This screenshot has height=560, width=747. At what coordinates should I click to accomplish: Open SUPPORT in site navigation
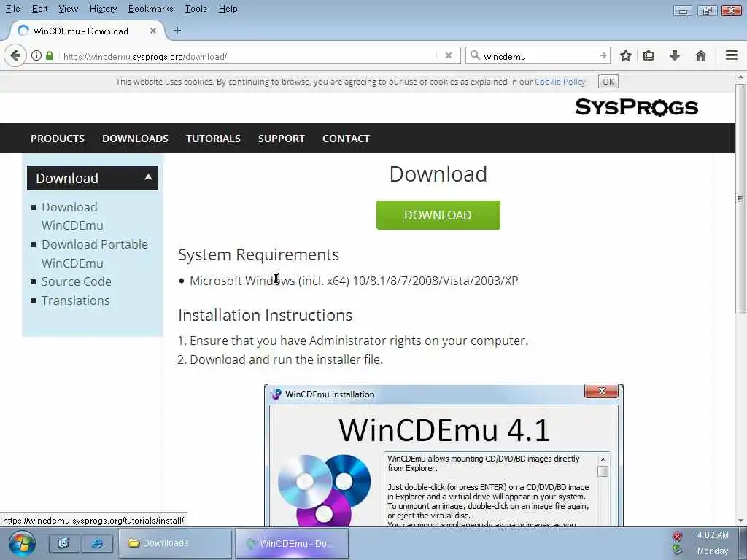pos(281,139)
